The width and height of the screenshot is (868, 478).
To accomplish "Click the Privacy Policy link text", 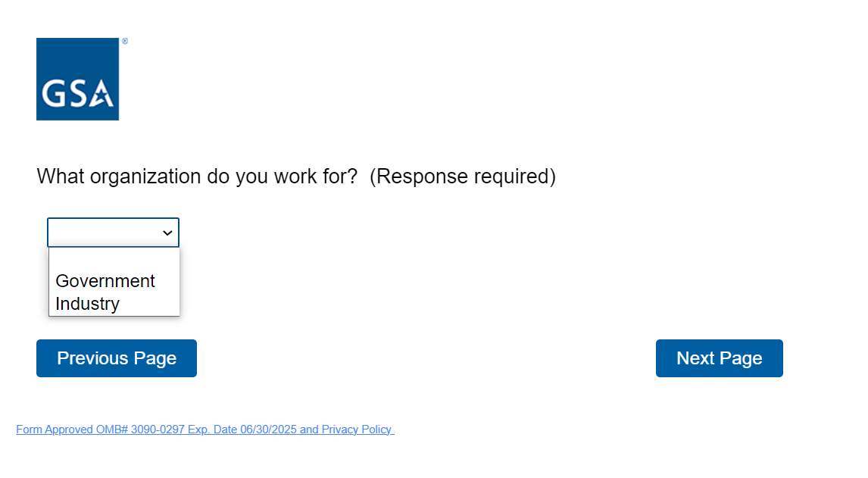I will point(356,430).
